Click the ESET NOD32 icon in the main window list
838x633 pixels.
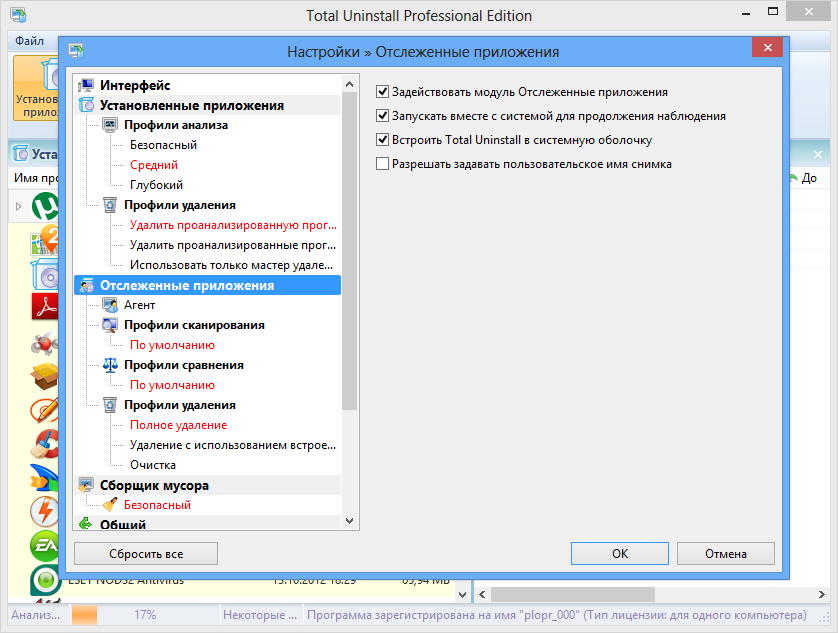[45, 580]
